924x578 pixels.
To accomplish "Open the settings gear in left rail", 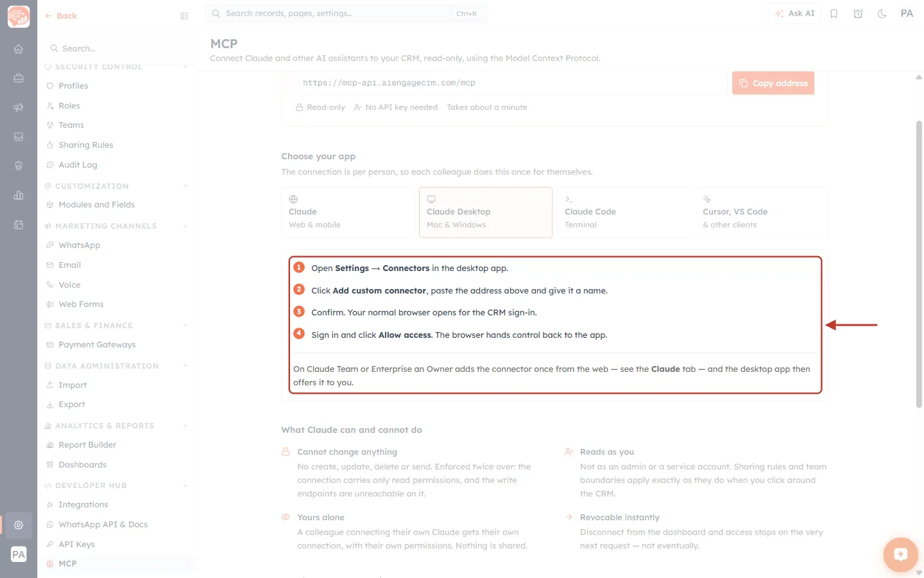I will (x=19, y=525).
